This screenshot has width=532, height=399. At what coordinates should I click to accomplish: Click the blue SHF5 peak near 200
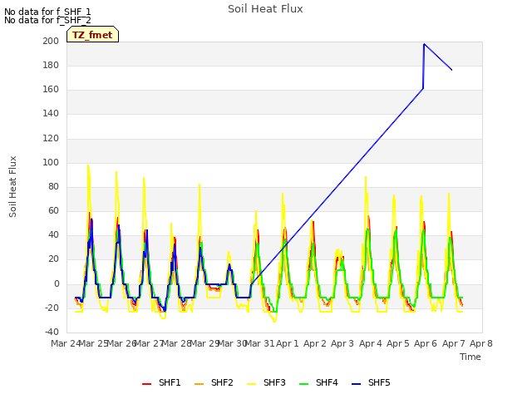(424, 44)
